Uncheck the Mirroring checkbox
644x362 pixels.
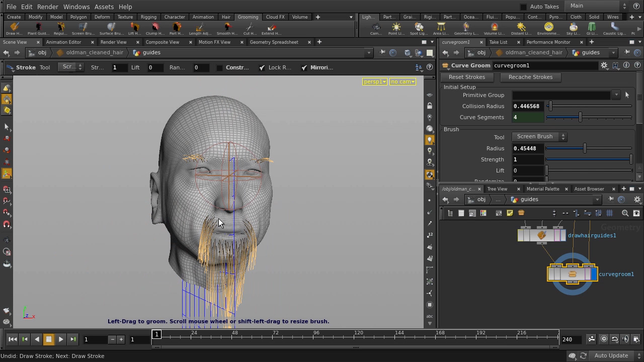coord(304,67)
